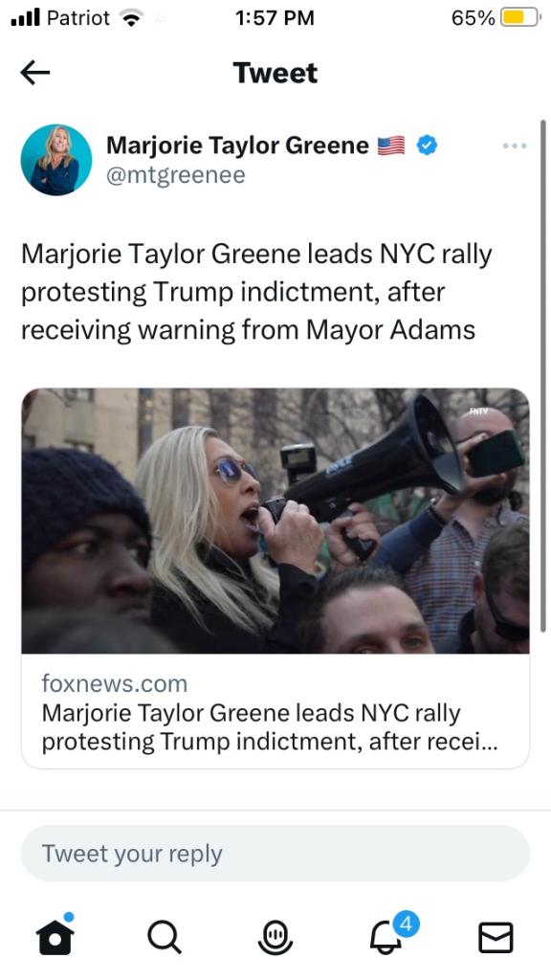Tap the Wi-Fi signal status icon

(x=131, y=19)
